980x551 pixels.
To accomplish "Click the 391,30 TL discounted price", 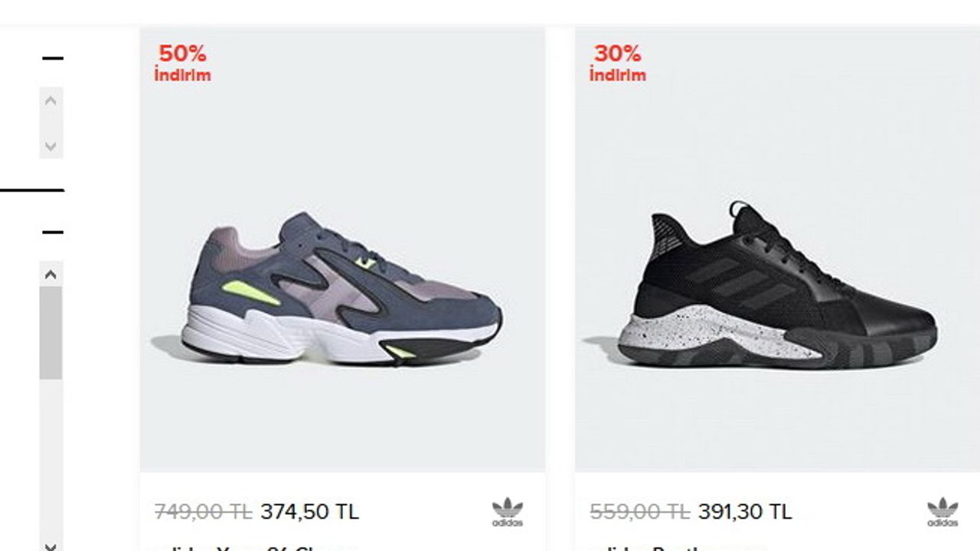I will click(x=745, y=511).
